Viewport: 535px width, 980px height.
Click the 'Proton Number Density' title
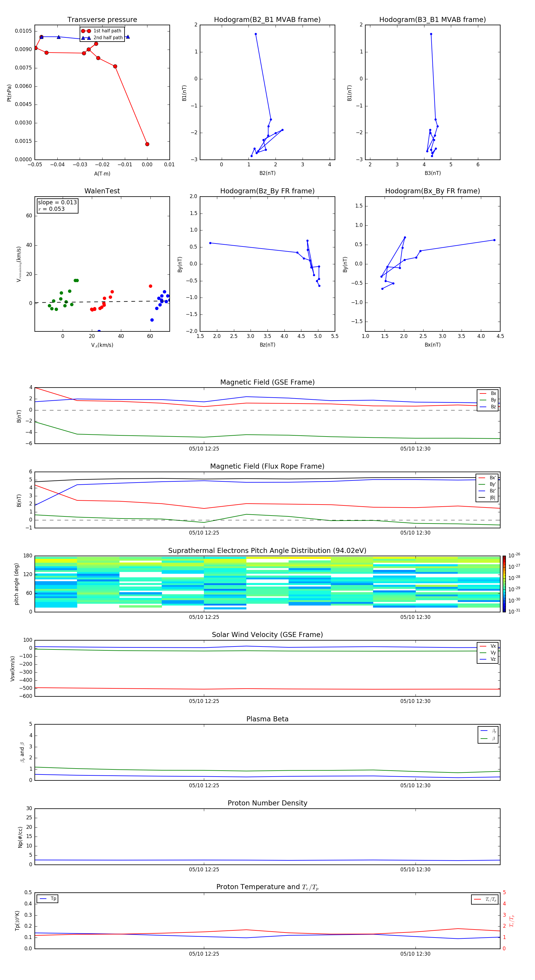point(267,803)
